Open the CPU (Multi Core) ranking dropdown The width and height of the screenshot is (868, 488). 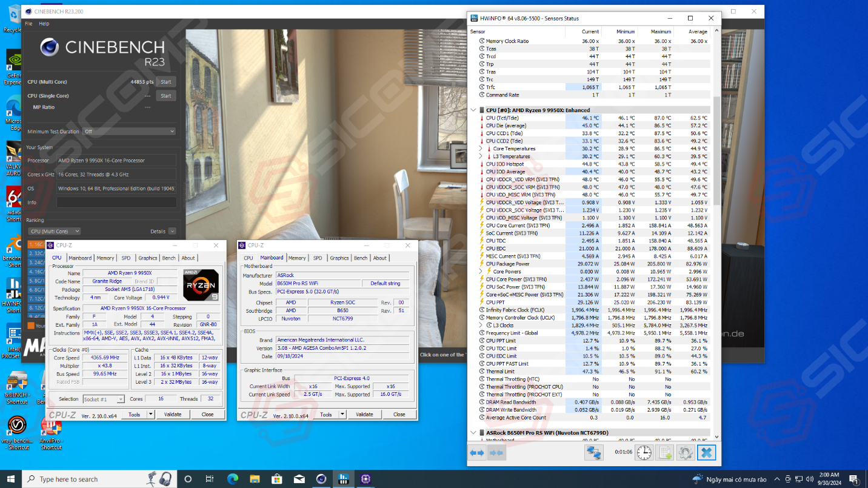point(55,232)
